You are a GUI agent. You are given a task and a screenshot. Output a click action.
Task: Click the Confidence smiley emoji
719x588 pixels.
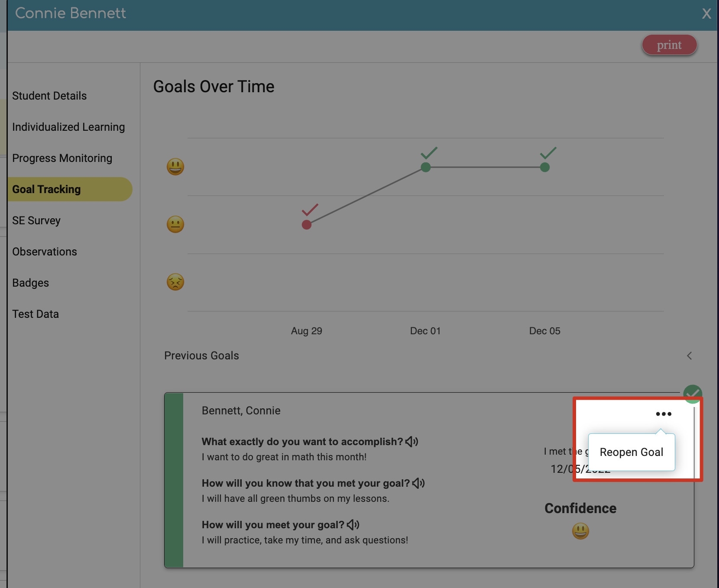580,531
